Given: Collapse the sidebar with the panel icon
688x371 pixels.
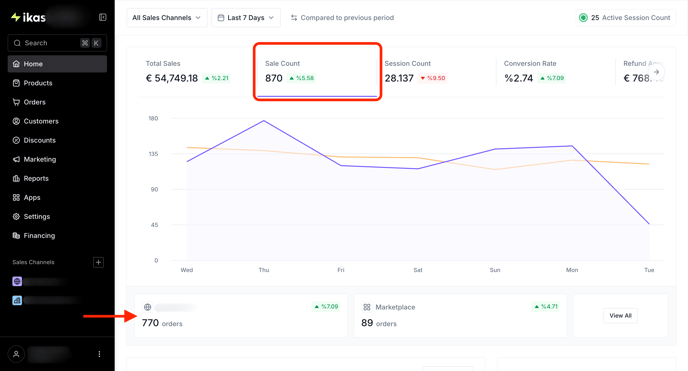Looking at the screenshot, I should [x=103, y=17].
